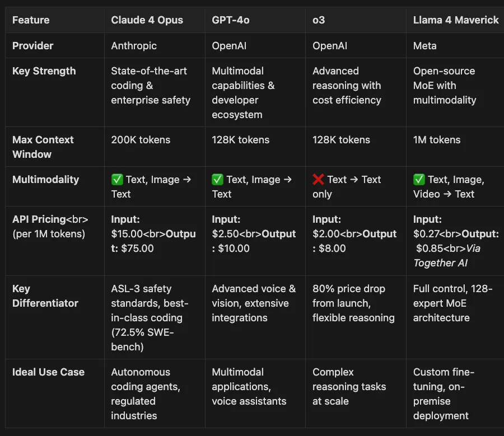Click the red cross emoji in o3 Multimodality cell

(318, 179)
